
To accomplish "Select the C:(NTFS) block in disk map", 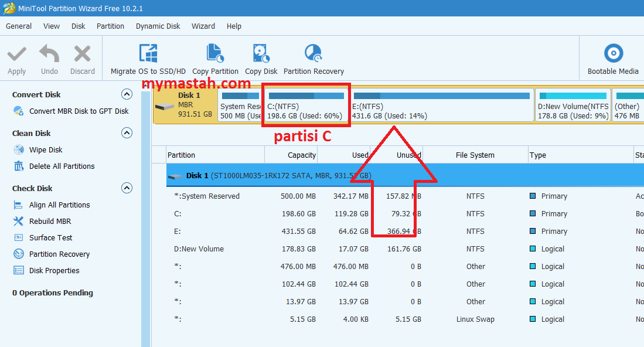I will click(x=306, y=106).
